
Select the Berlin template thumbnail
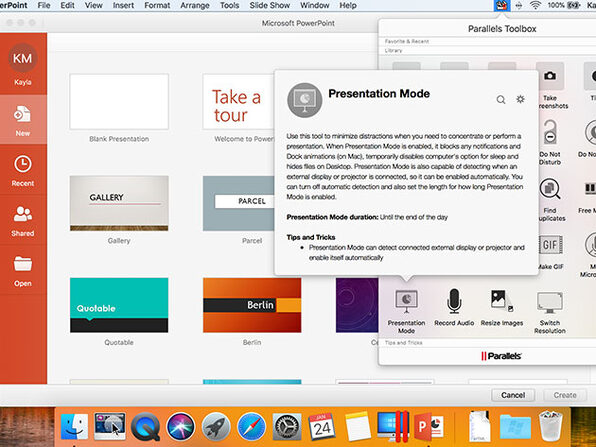[x=252, y=305]
